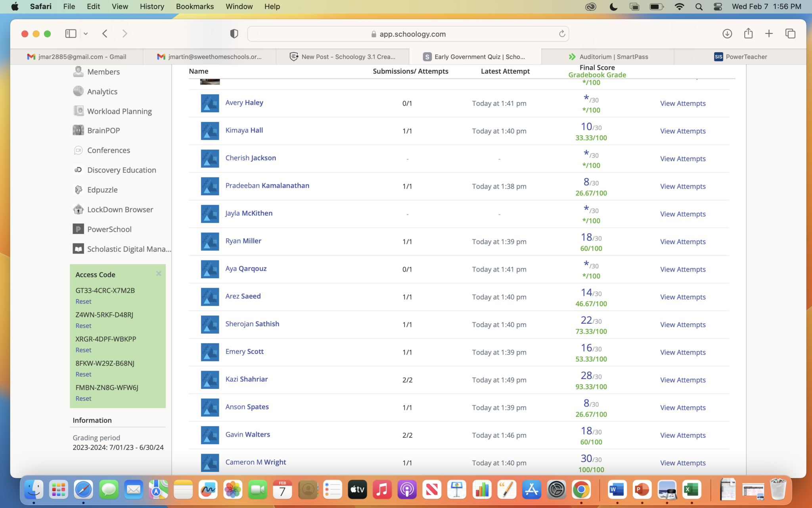Screen dimensions: 812x508
Task: Open Analytics from the sidebar icon
Action: (x=78, y=91)
